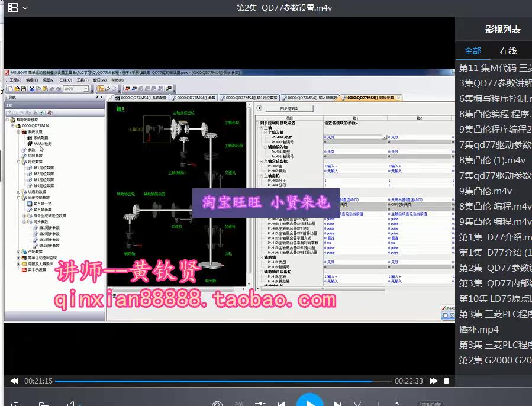The height and width of the screenshot is (406, 532).
Task: Click the back arrow beside 同步控制图
Action: [x=260, y=108]
